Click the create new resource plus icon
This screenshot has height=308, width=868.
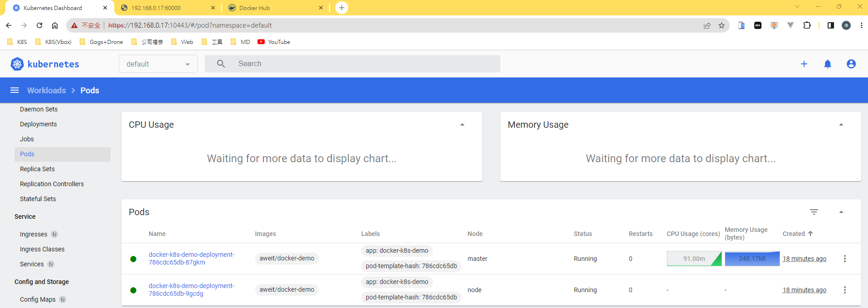804,64
